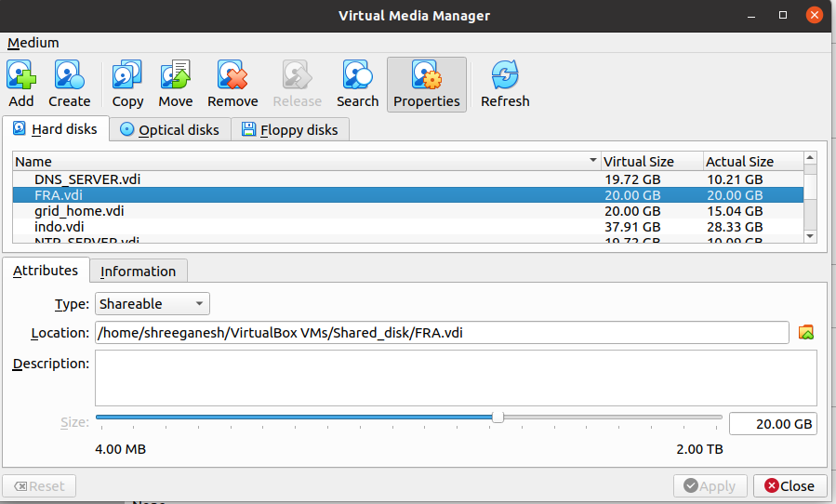This screenshot has height=504, width=836.
Task: Click the Move disk toolbar icon
Action: pos(176,74)
